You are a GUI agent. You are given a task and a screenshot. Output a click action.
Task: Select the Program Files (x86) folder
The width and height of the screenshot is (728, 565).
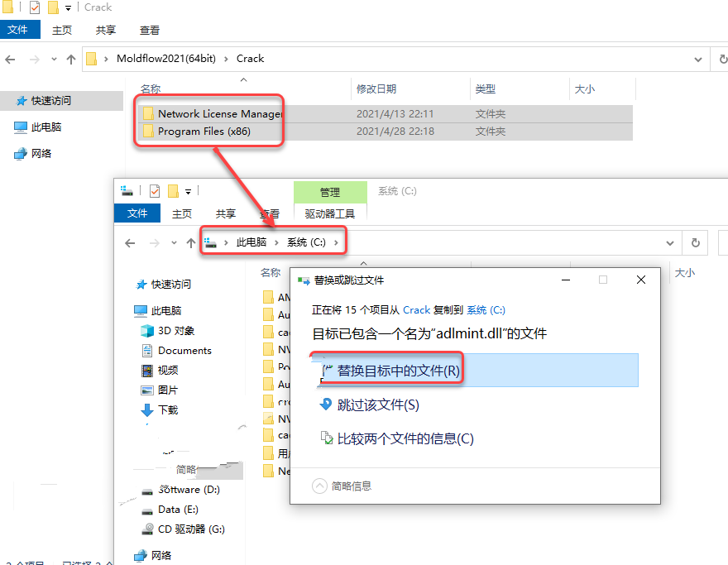pos(204,132)
